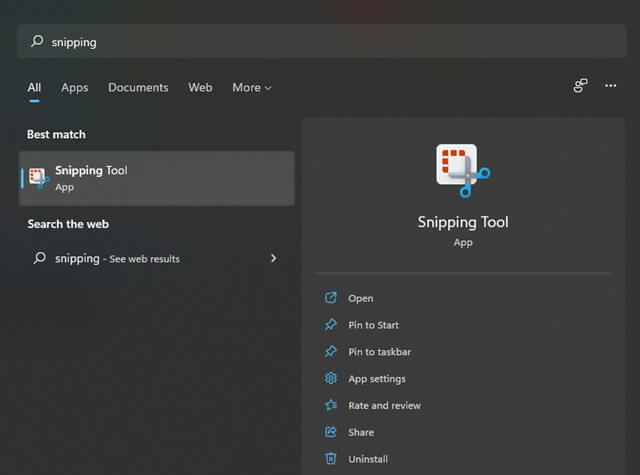This screenshot has width=640, height=475.
Task: Click the Snipping Tool icon in Best match
Action: [38, 178]
